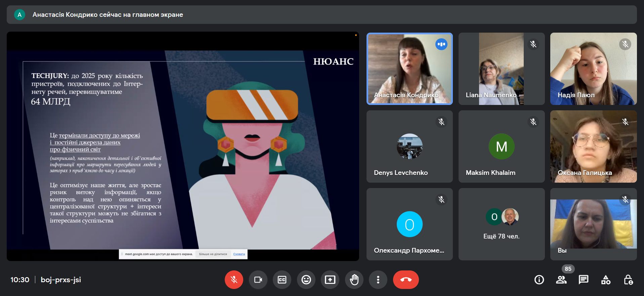Select Liana Naumenko video tile

502,69
